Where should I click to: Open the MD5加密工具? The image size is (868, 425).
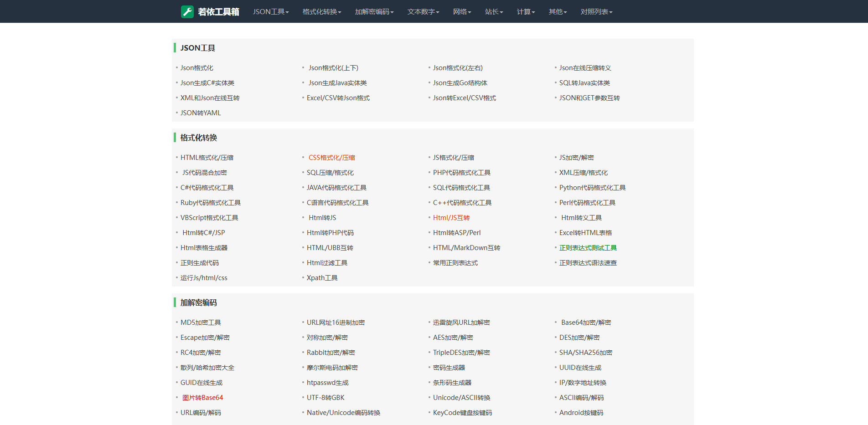[201, 322]
